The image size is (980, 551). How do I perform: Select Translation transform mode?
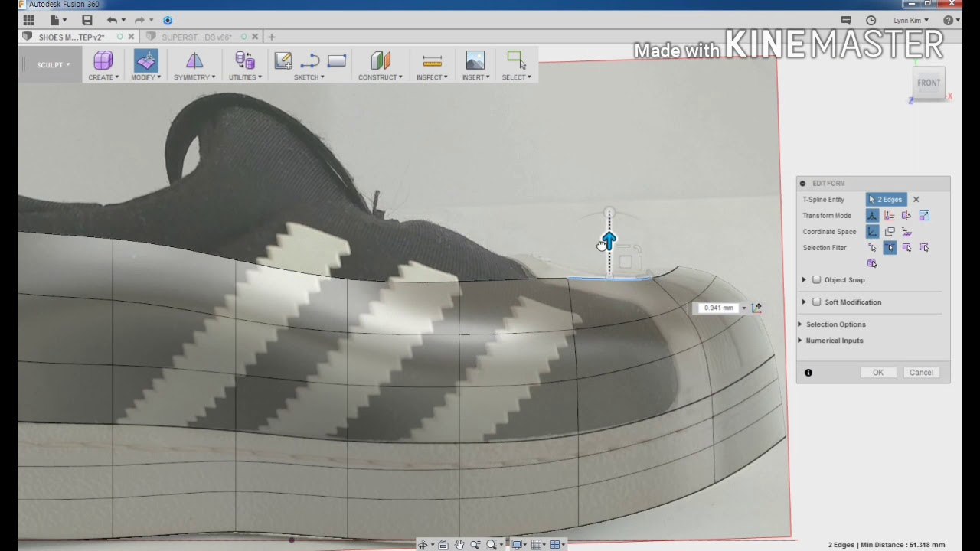(890, 216)
